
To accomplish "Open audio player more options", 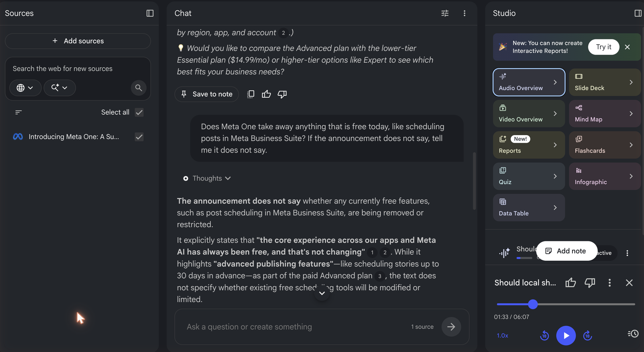I will click(609, 283).
